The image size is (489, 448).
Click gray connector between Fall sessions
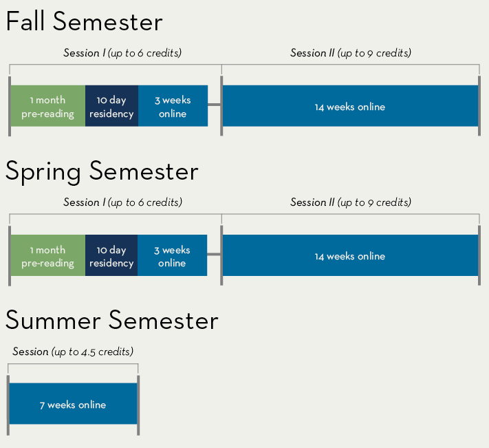214,105
